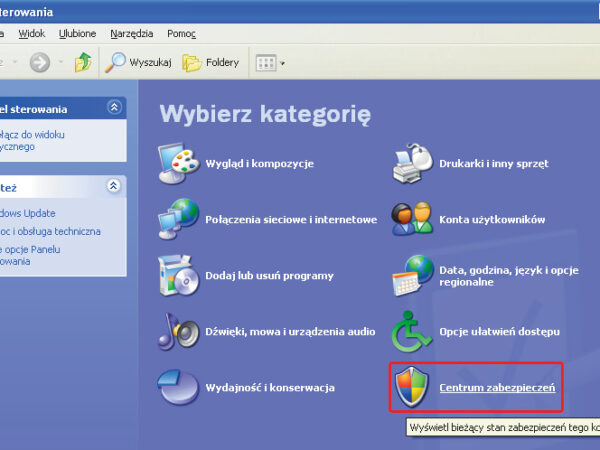Viewport: 600px width, 450px height.
Task: Open the Narzędzia menu
Action: click(130, 33)
